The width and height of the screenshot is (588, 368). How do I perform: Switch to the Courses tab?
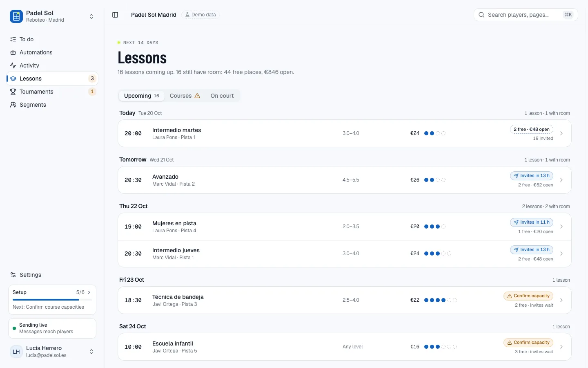tap(185, 96)
